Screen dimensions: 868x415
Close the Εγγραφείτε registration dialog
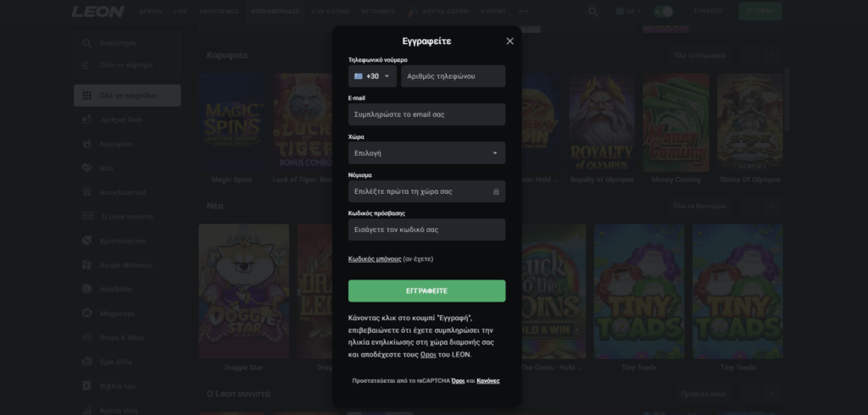click(x=509, y=41)
